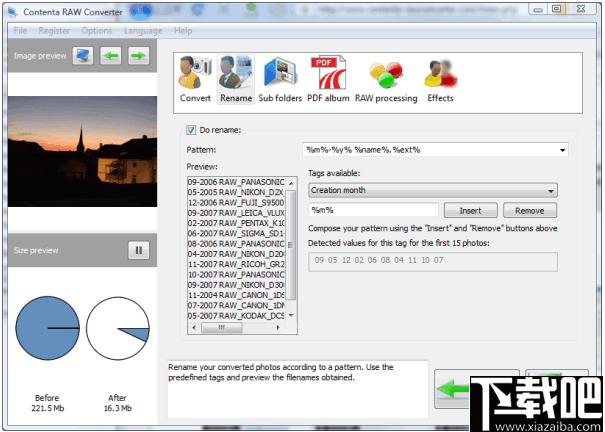The image size is (605, 432).
Task: Click the sunset image preview thumbnail
Action: click(x=82, y=151)
